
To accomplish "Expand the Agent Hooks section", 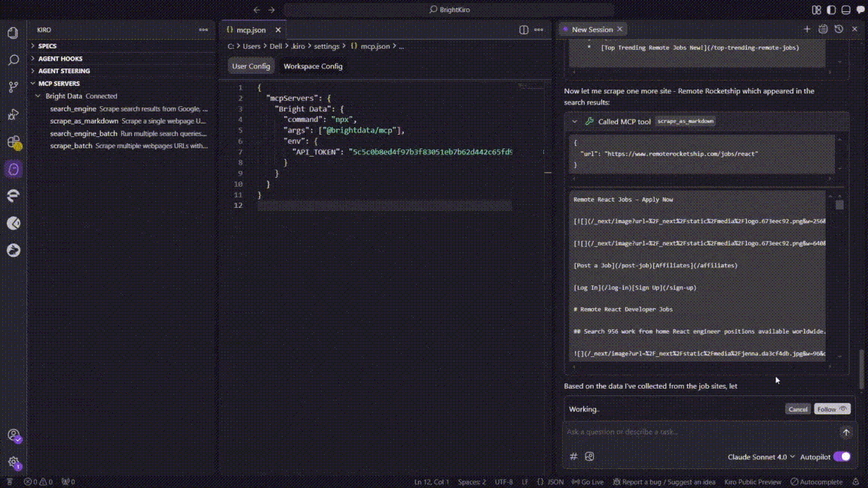I will tap(60, 59).
